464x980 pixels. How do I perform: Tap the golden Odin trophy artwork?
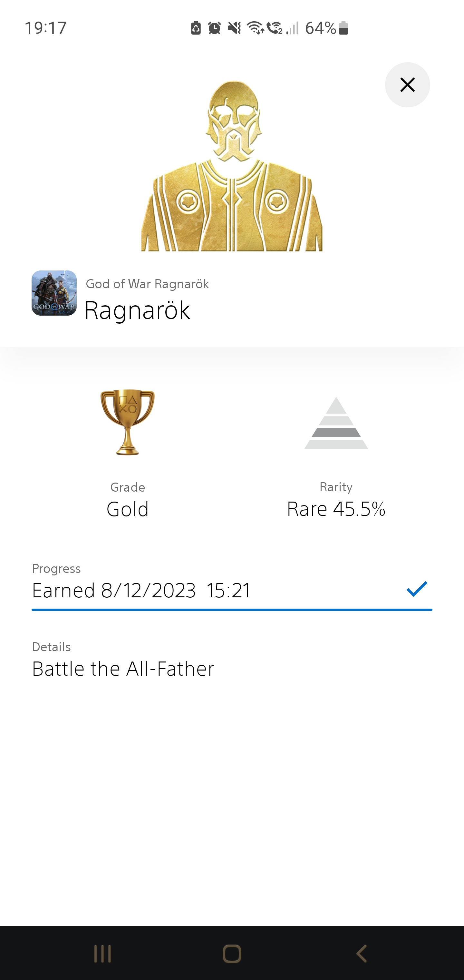click(x=232, y=166)
